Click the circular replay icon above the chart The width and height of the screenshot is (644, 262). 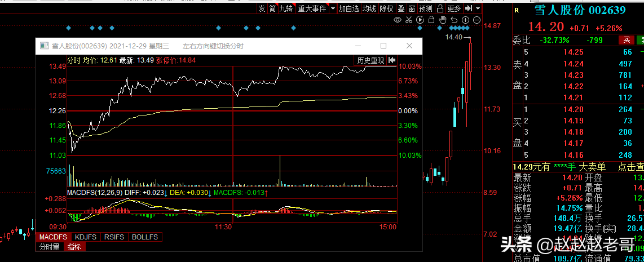[420, 20]
